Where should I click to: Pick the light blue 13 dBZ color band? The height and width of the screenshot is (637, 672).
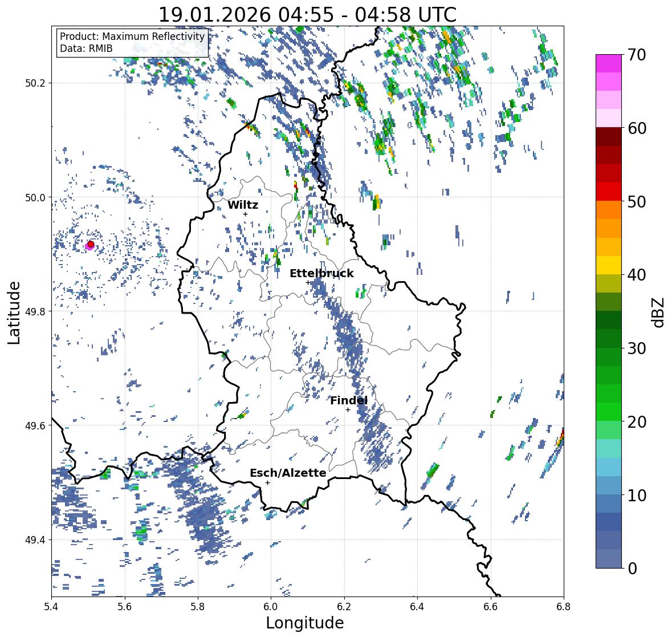[x=609, y=467]
